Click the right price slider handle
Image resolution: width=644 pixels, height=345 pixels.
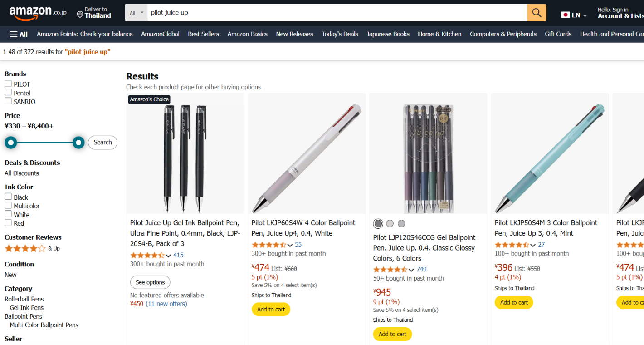pos(78,143)
